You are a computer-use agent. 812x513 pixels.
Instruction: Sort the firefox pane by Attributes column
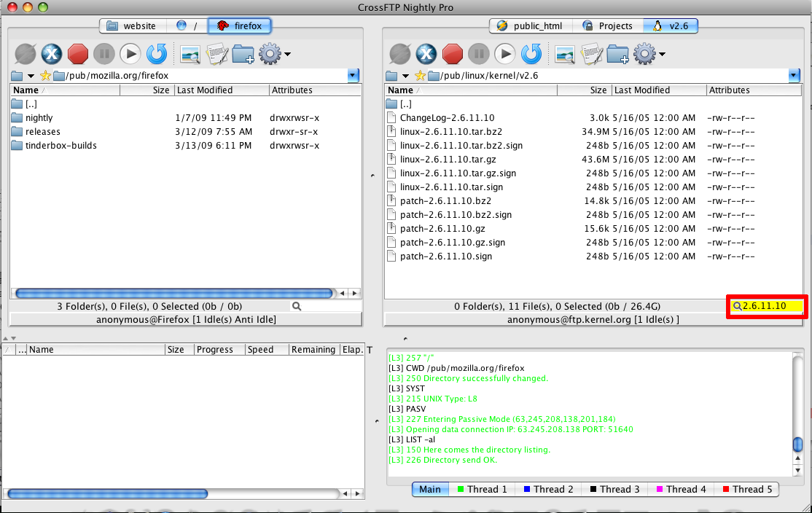[315, 90]
